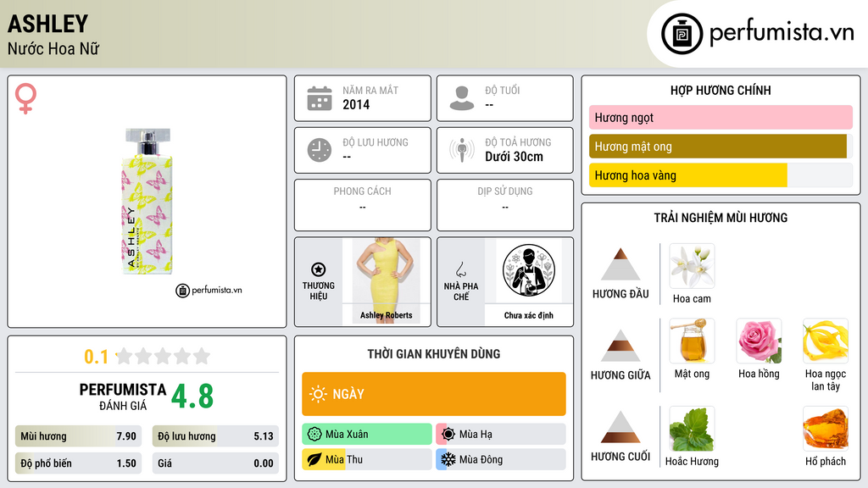Viewport: 868px width, 488px height.
Task: Click the Hoa cam note image
Action: click(692, 265)
